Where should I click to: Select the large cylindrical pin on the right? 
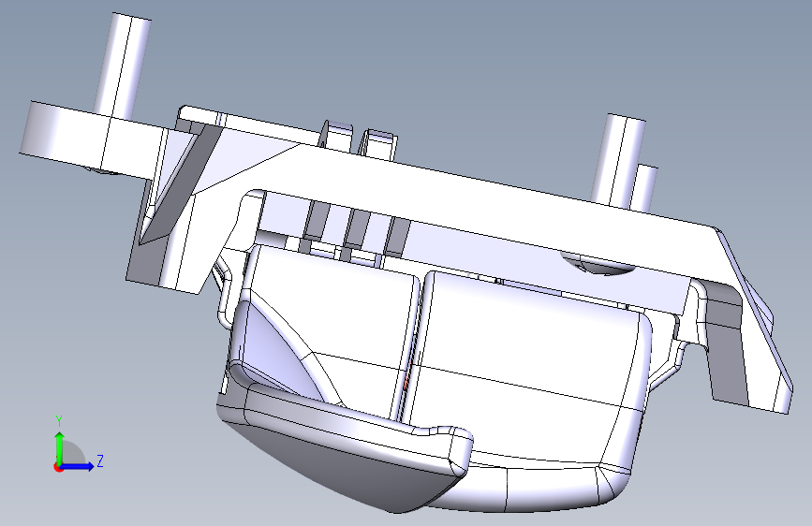click(618, 160)
